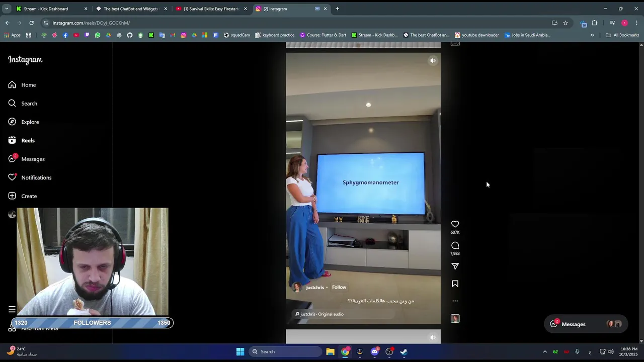The width and height of the screenshot is (644, 362).
Task: Close the Instagram browser tab
Action: point(325,9)
